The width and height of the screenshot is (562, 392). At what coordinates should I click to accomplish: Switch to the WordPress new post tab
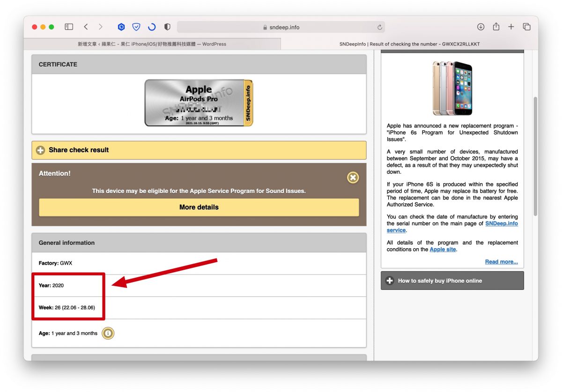point(152,44)
